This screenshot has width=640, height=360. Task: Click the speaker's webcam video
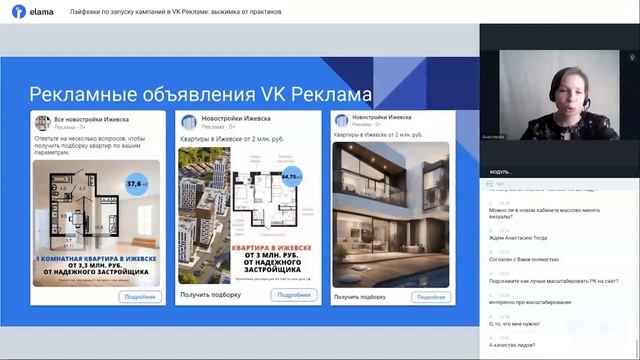point(559,95)
